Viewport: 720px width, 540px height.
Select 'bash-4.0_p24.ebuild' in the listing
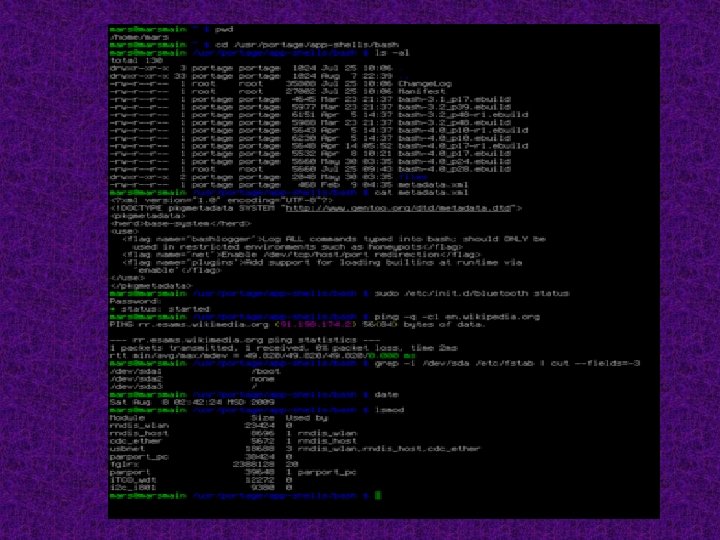455,162
